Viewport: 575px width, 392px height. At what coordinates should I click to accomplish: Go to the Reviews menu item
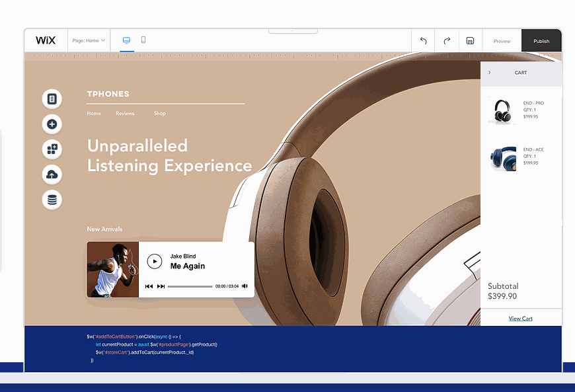pyautogui.click(x=125, y=113)
